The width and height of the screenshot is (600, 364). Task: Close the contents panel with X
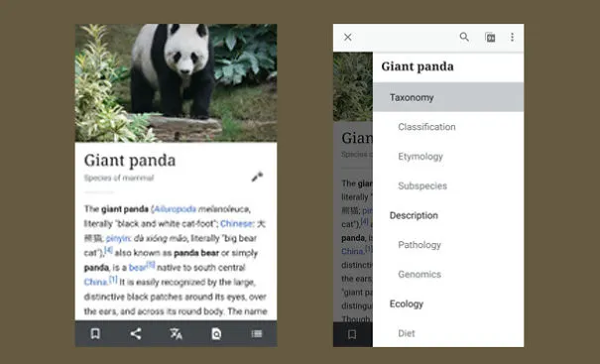click(x=347, y=37)
